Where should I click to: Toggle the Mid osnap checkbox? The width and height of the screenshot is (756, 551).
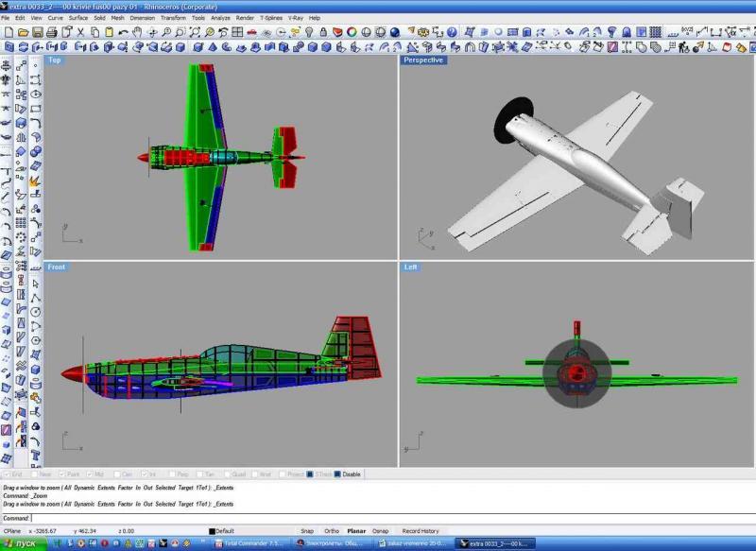pyautogui.click(x=89, y=474)
